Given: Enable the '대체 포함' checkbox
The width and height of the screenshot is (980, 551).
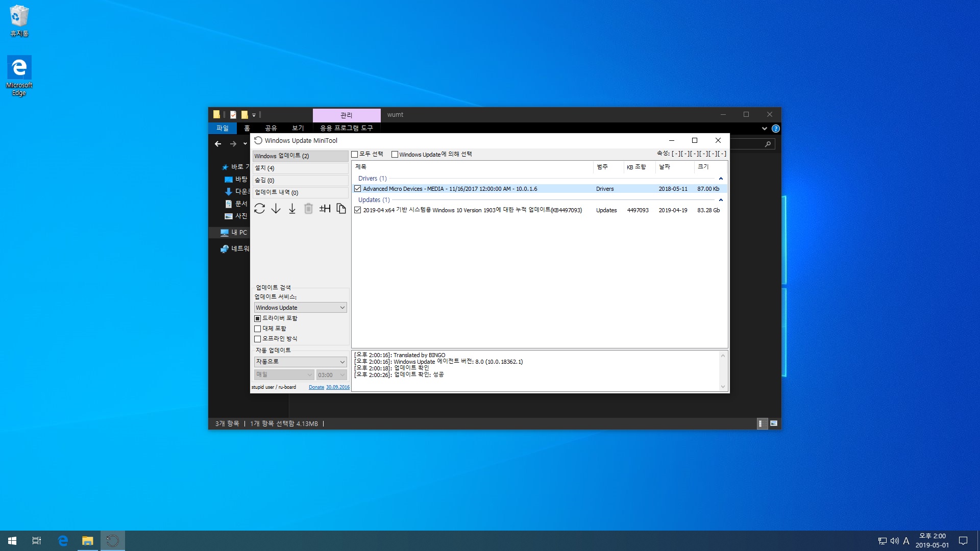Looking at the screenshot, I should 258,329.
